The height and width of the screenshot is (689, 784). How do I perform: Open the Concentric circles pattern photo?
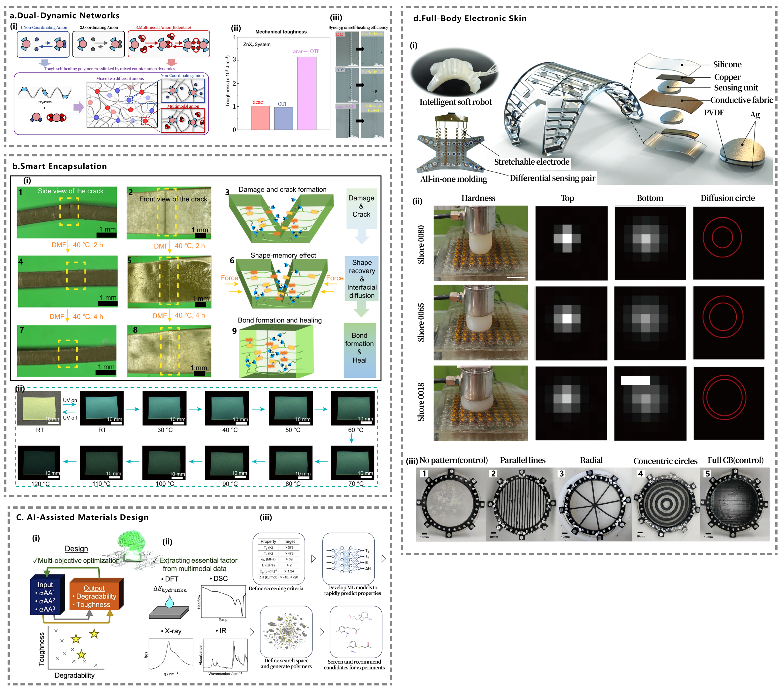pyautogui.click(x=666, y=504)
